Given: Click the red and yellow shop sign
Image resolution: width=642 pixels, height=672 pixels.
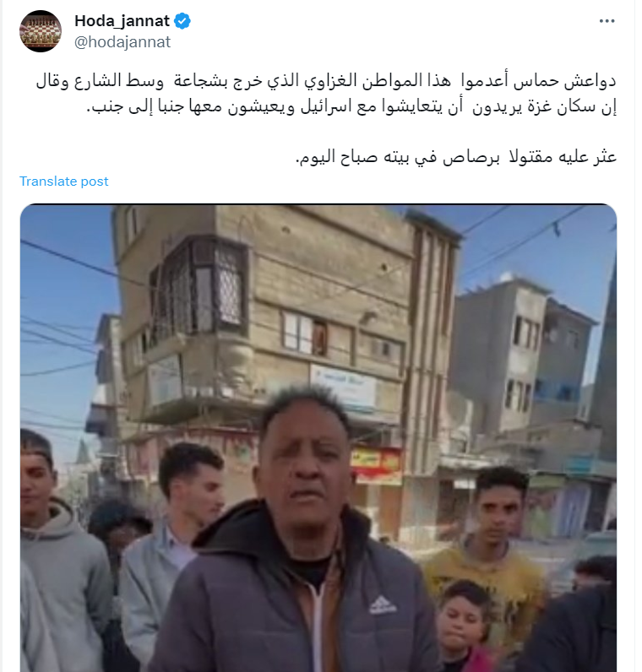Looking at the screenshot, I should click(376, 463).
